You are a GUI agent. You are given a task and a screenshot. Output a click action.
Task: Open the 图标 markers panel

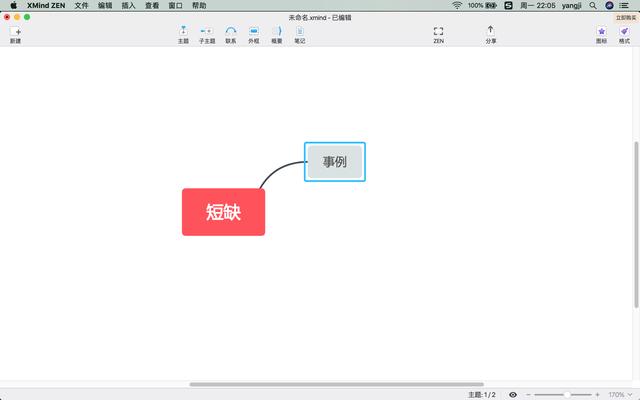point(601,35)
